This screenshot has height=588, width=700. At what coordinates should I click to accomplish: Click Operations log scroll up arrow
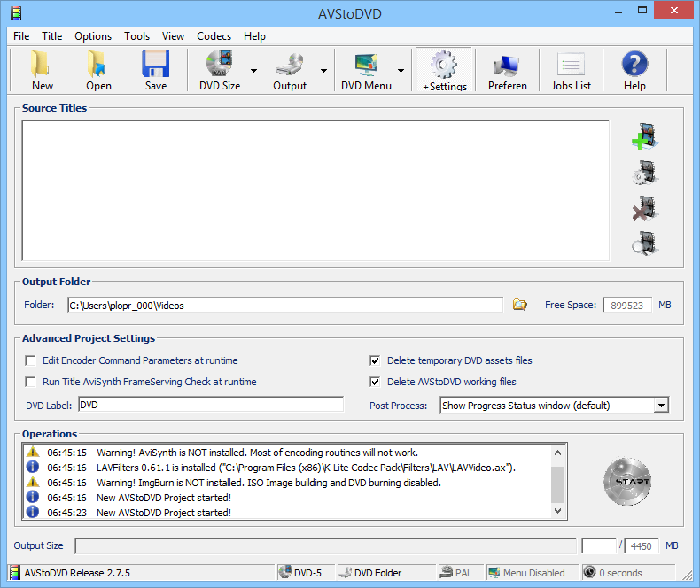pyautogui.click(x=557, y=453)
